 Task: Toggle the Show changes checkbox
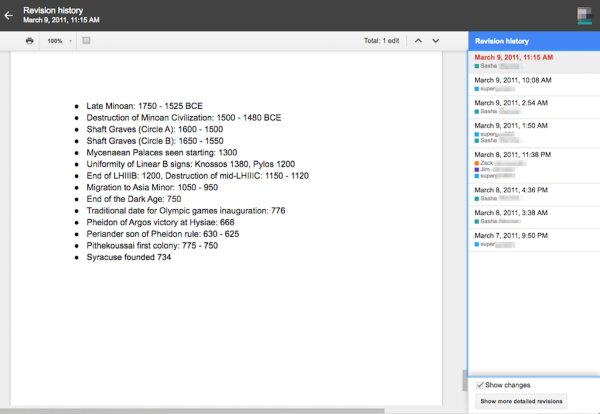pyautogui.click(x=480, y=385)
